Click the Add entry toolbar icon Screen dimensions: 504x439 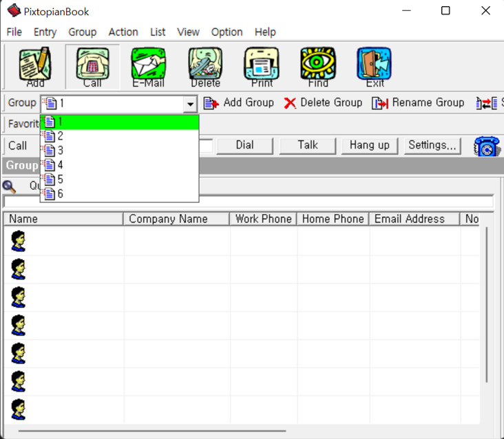(x=35, y=67)
